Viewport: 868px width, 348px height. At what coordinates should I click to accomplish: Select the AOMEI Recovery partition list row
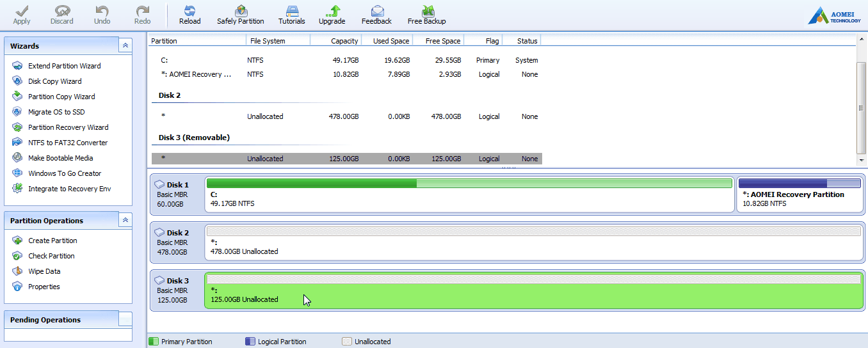pos(346,74)
